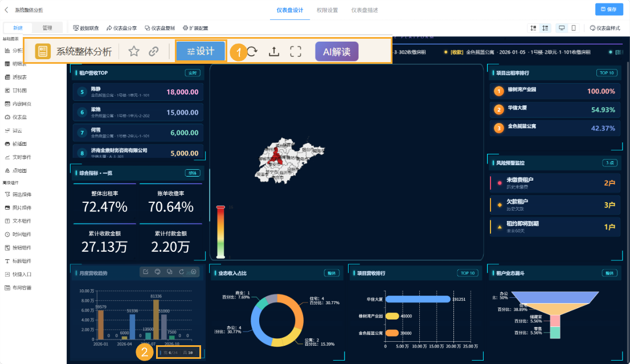
Task: Add a 仪表盘 gauge component
Action: pos(16,117)
